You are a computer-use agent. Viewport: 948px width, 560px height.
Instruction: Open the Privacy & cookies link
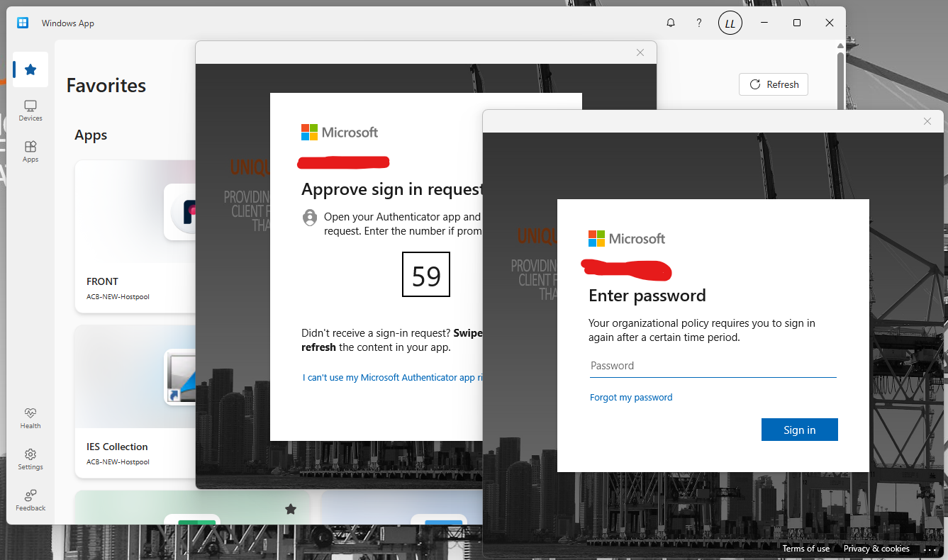(876, 549)
